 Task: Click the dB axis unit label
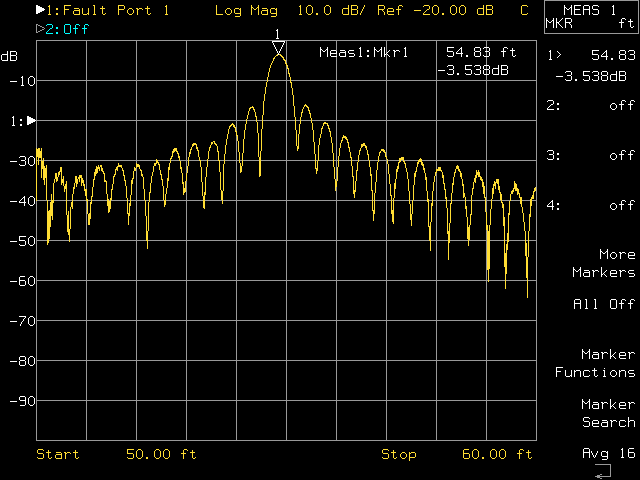coord(9,56)
